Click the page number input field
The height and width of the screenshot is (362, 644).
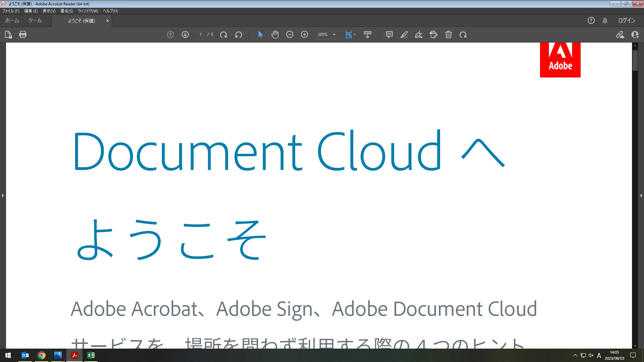click(x=201, y=35)
